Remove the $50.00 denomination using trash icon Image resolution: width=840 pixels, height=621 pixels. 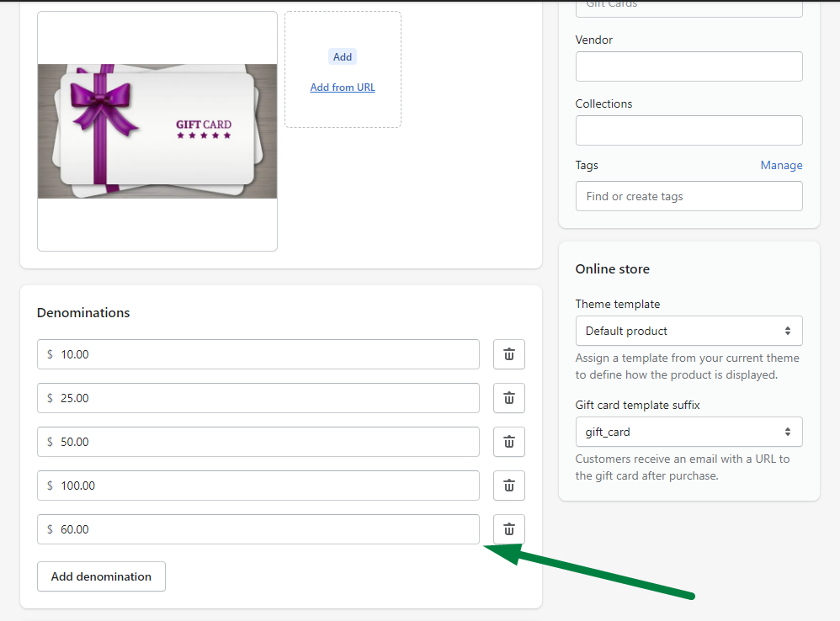[x=509, y=443]
